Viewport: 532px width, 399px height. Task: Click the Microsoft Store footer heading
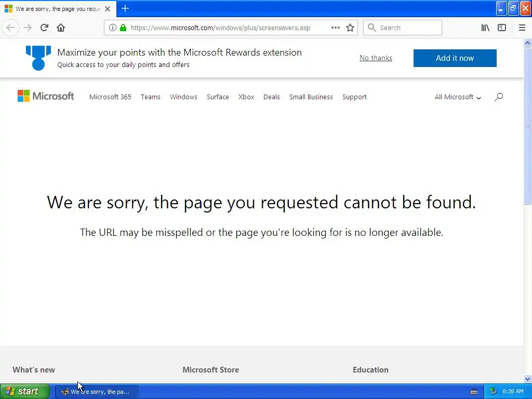211,370
